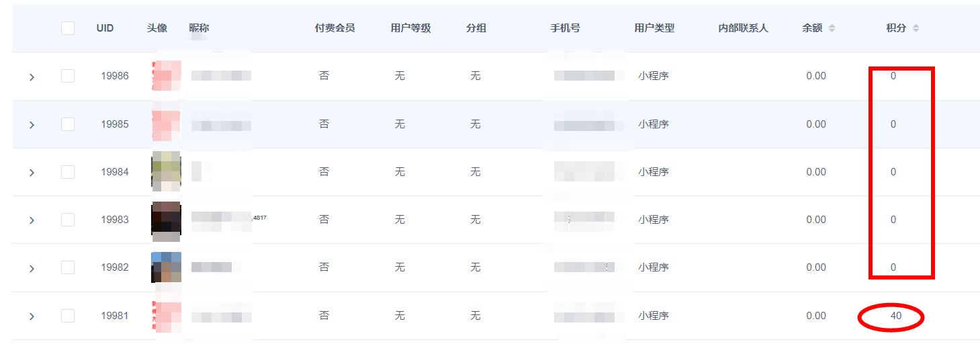This screenshot has width=980, height=344.
Task: Click the 40 points value for 19981
Action: [895, 316]
